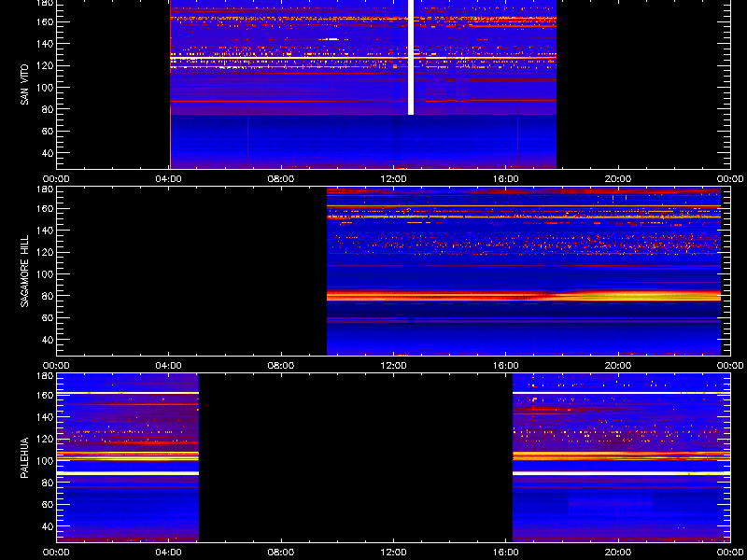The height and width of the screenshot is (560, 747).
Task: Click the 04:00 time label under Palehua panel
Action: (x=169, y=553)
